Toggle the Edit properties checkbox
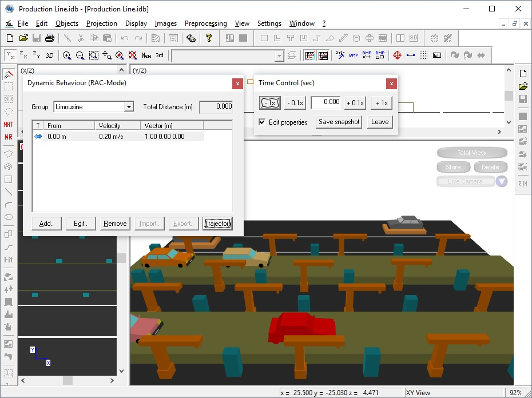Image resolution: width=532 pixels, height=398 pixels. [x=262, y=122]
